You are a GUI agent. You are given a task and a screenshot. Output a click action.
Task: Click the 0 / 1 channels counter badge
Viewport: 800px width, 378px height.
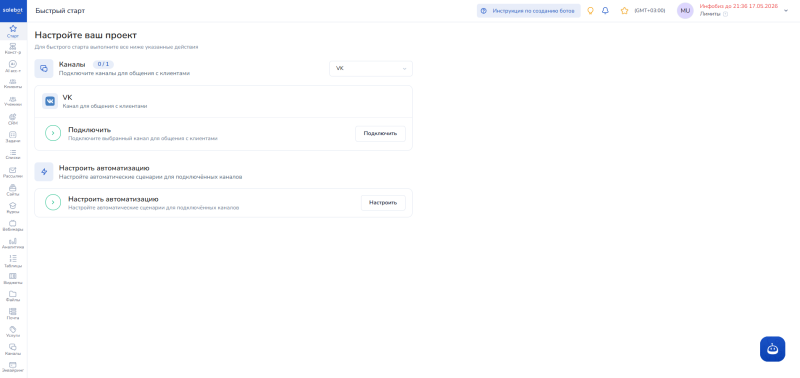(x=103, y=64)
